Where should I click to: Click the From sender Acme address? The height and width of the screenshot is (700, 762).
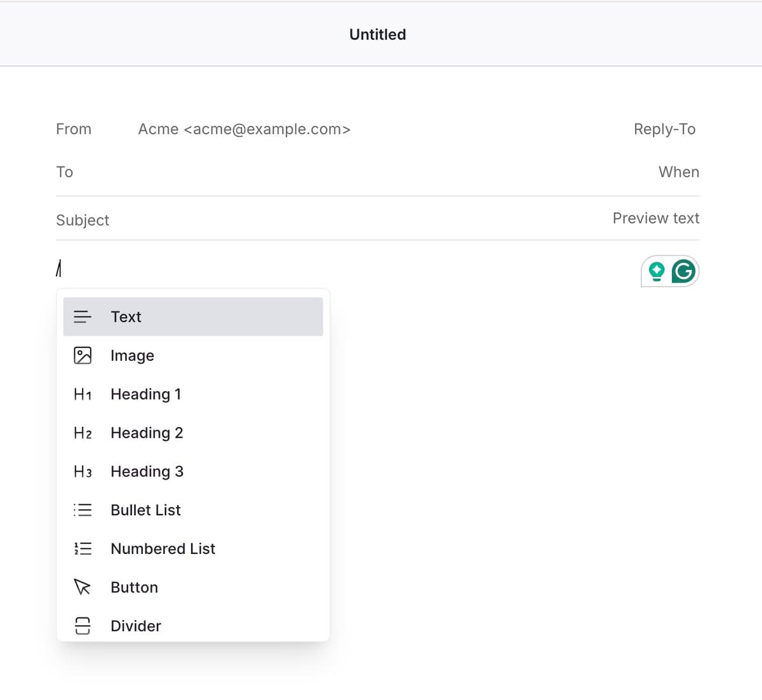(244, 129)
